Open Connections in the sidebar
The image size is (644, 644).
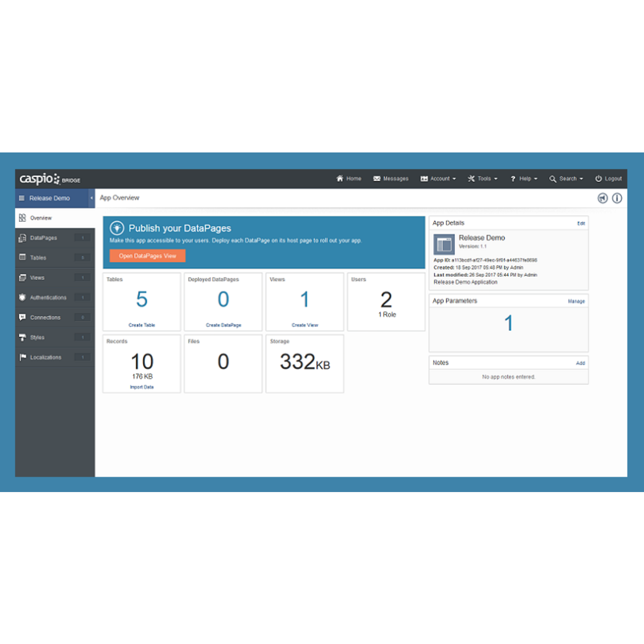pyautogui.click(x=45, y=317)
